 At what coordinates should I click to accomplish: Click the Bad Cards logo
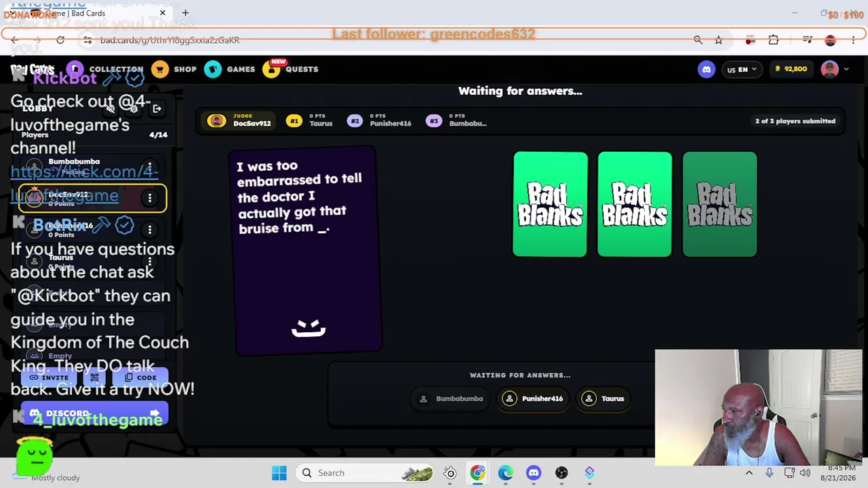point(32,70)
